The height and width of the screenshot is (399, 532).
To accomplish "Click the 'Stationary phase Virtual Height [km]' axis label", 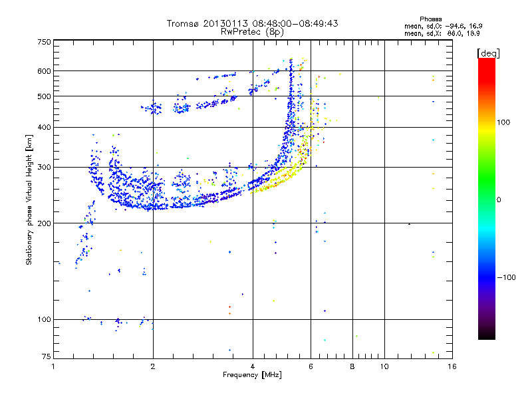I will point(29,199).
